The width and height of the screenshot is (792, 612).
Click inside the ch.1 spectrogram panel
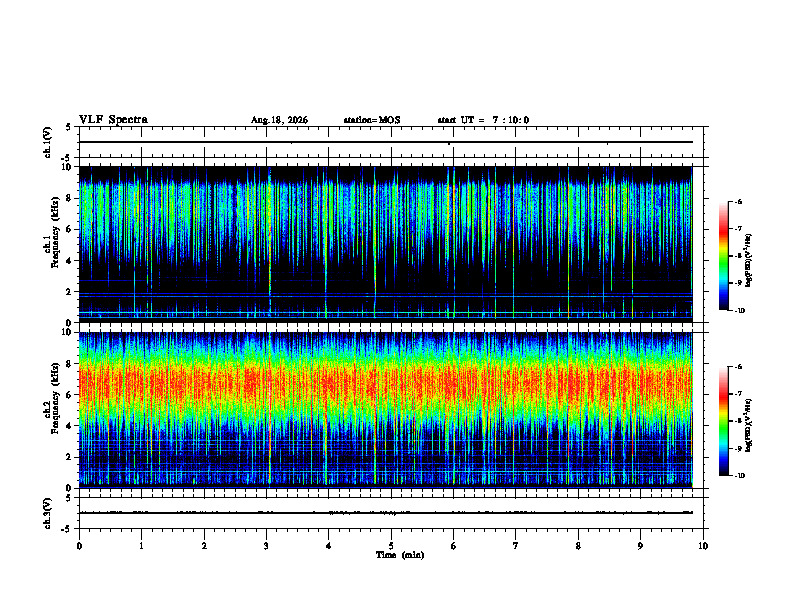[x=386, y=244]
